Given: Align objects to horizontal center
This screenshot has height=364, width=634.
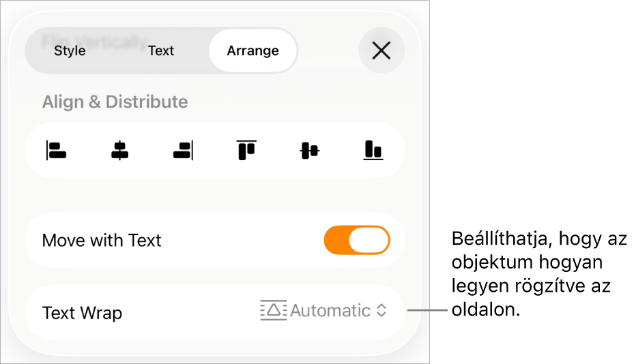Looking at the screenshot, I should [x=119, y=151].
